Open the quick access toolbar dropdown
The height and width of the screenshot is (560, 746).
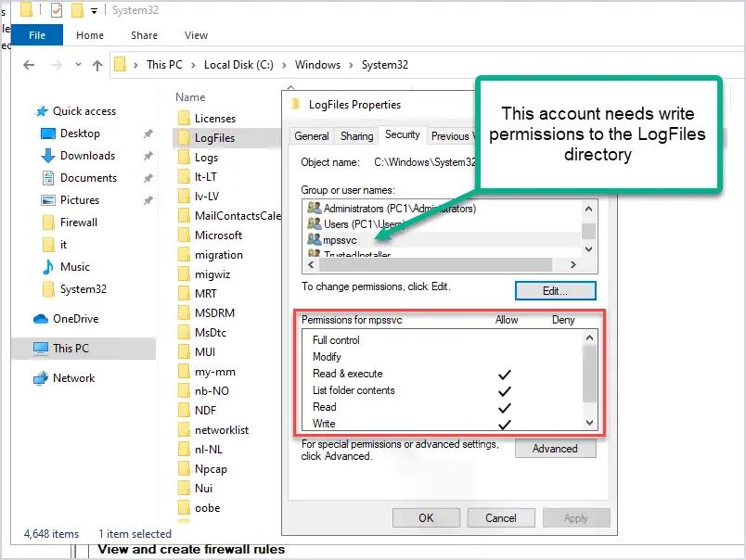click(x=95, y=10)
